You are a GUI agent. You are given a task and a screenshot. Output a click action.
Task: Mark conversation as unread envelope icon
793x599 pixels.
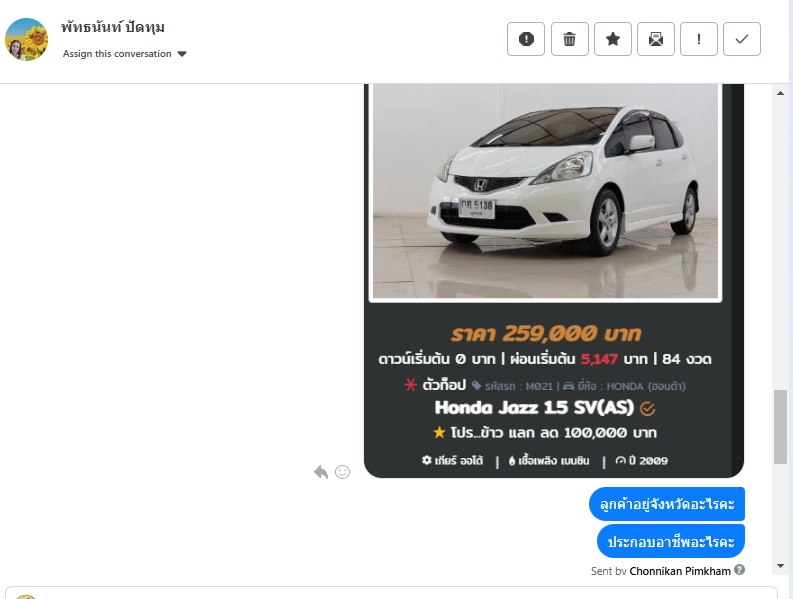coord(655,39)
